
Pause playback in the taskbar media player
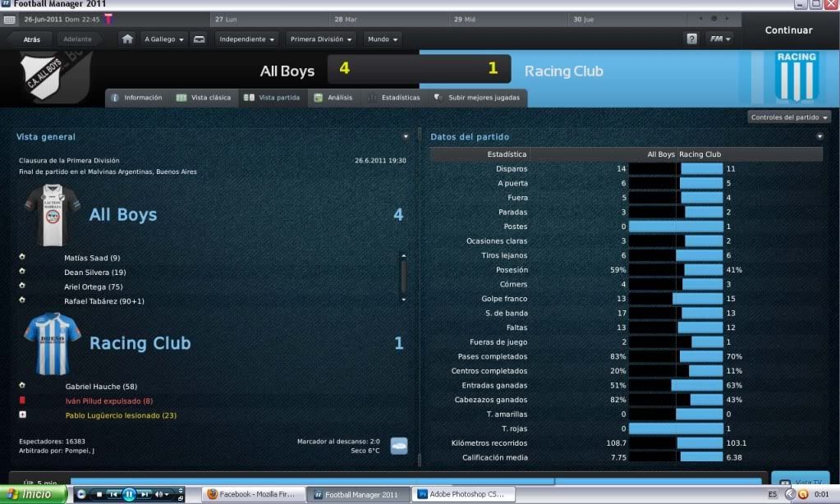(x=129, y=494)
